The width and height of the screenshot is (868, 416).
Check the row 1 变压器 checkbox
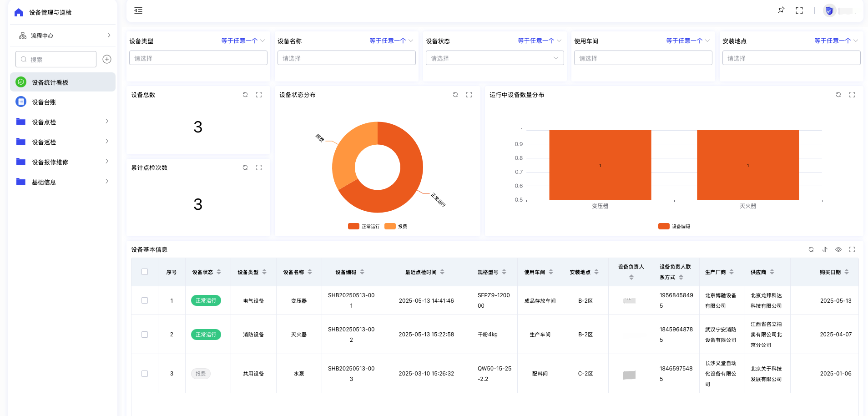pyautogui.click(x=145, y=300)
